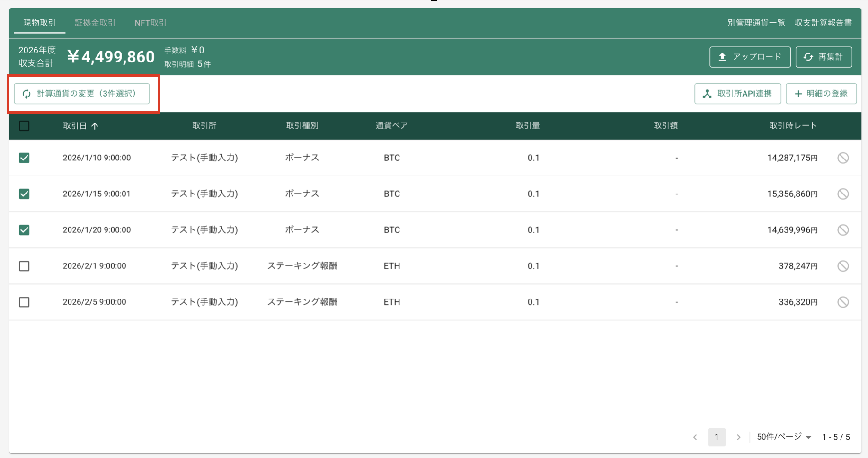Go to previous page arrow
868x458 pixels.
695,437
